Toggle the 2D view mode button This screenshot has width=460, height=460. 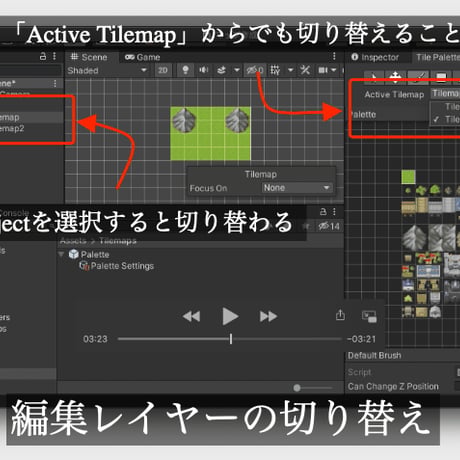point(163,70)
